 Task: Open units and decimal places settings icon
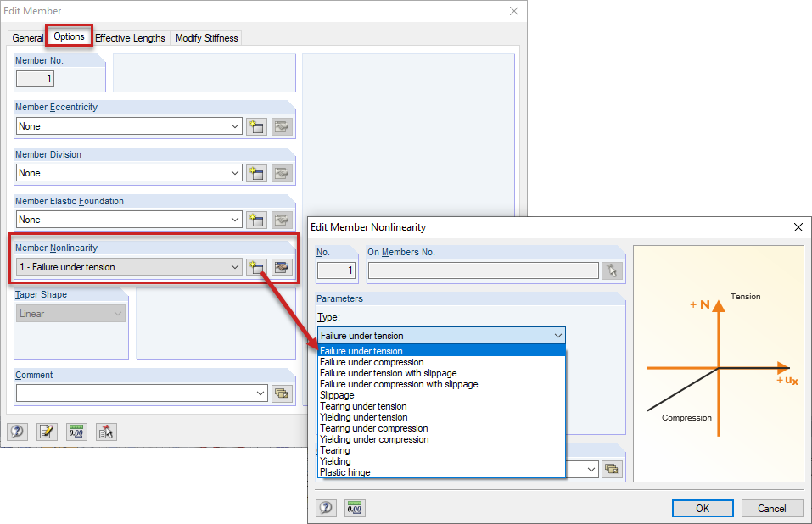[76, 432]
